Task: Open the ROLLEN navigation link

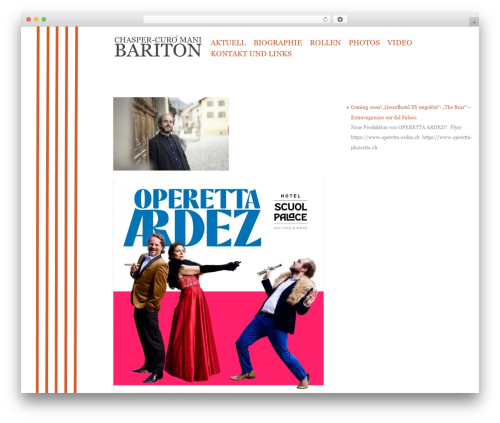Action: (x=325, y=43)
